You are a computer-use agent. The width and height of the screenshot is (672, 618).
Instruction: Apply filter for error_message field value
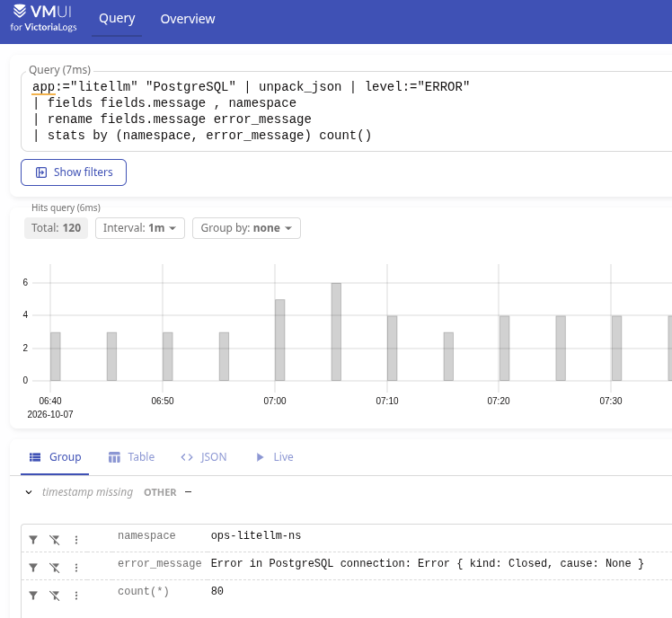33,568
